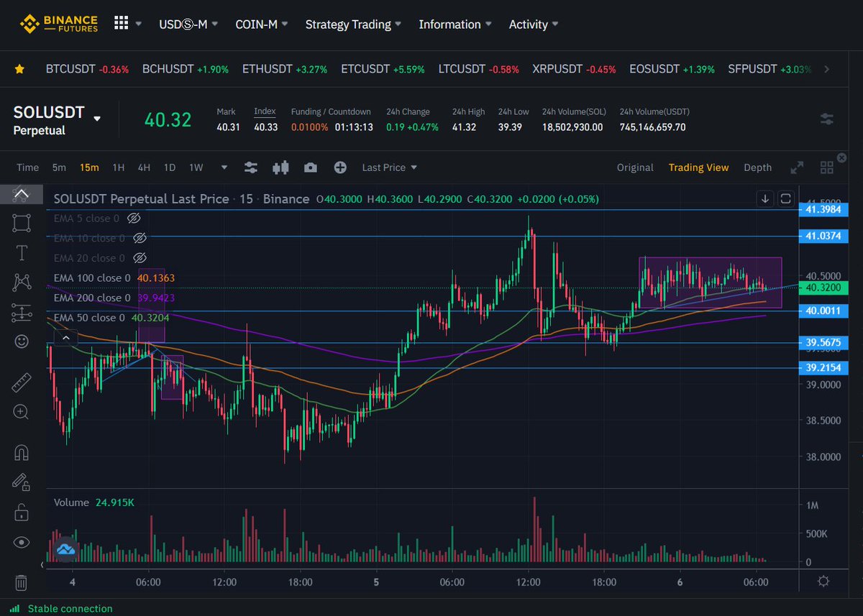Switch to Depth chart view
Image resolution: width=863 pixels, height=616 pixels.
pos(757,167)
